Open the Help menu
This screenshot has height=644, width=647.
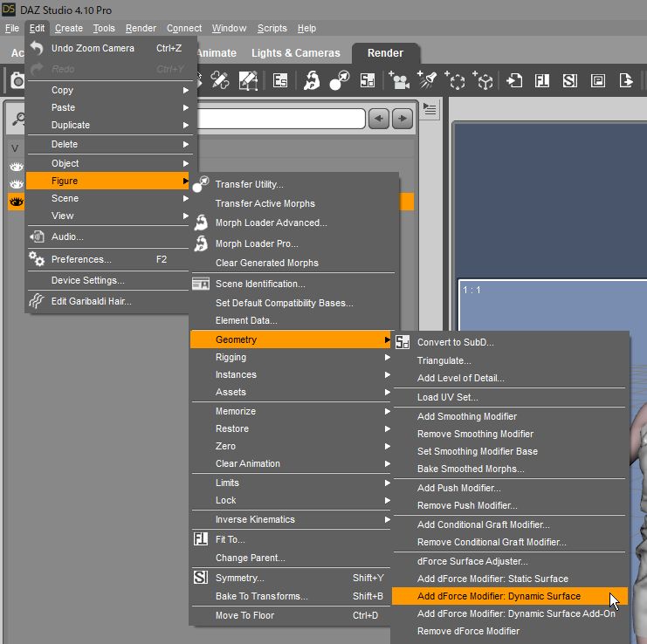pyautogui.click(x=306, y=28)
